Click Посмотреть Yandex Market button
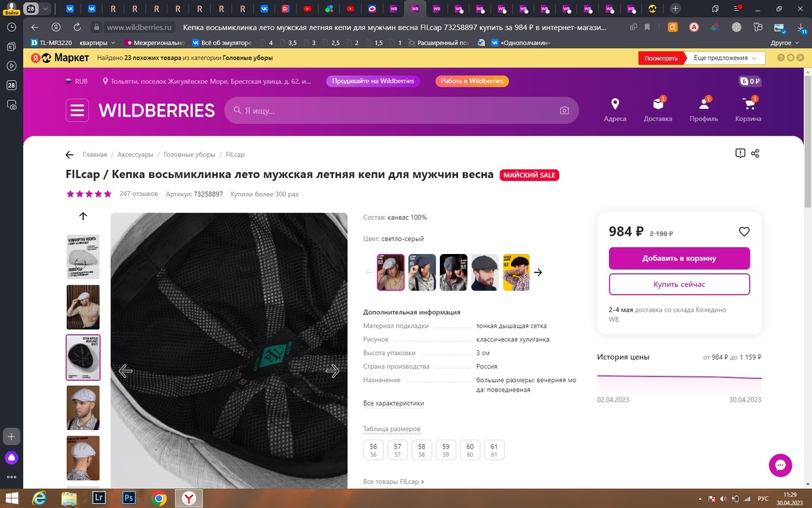 point(661,58)
